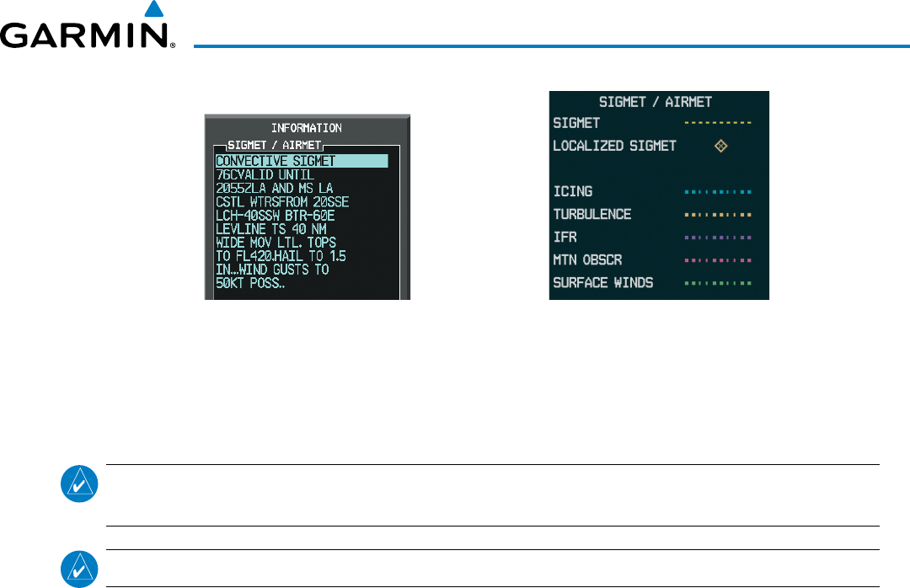Click the 'TO FL420.HAIL TO 1.5' line
The image size is (910, 588).
281,256
